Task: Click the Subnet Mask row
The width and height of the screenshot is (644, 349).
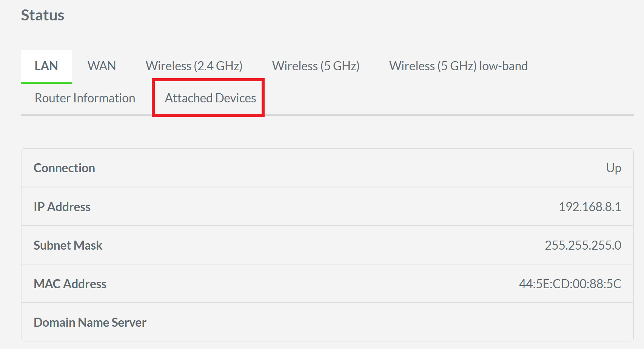Action: point(325,245)
